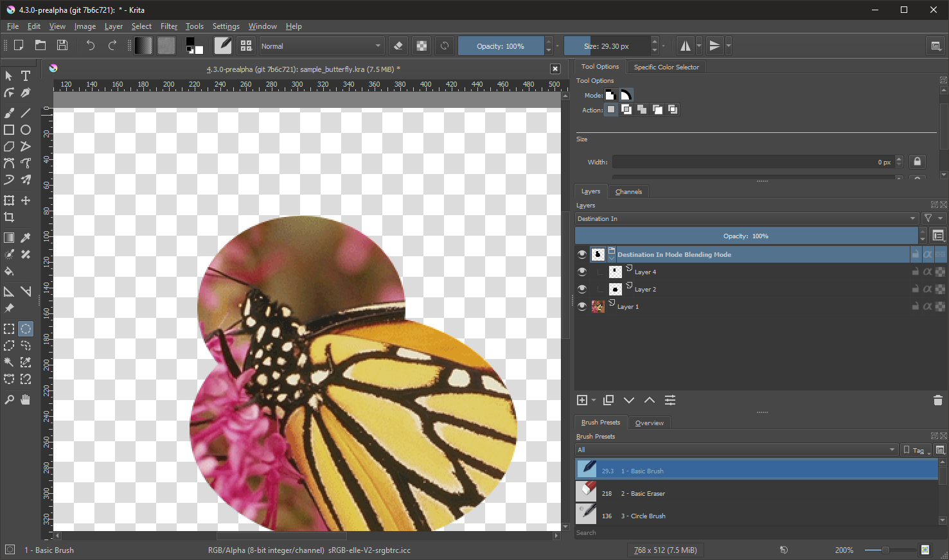This screenshot has height=560, width=949.
Task: Click the layer Opacity 100% slider
Action: [x=746, y=236]
